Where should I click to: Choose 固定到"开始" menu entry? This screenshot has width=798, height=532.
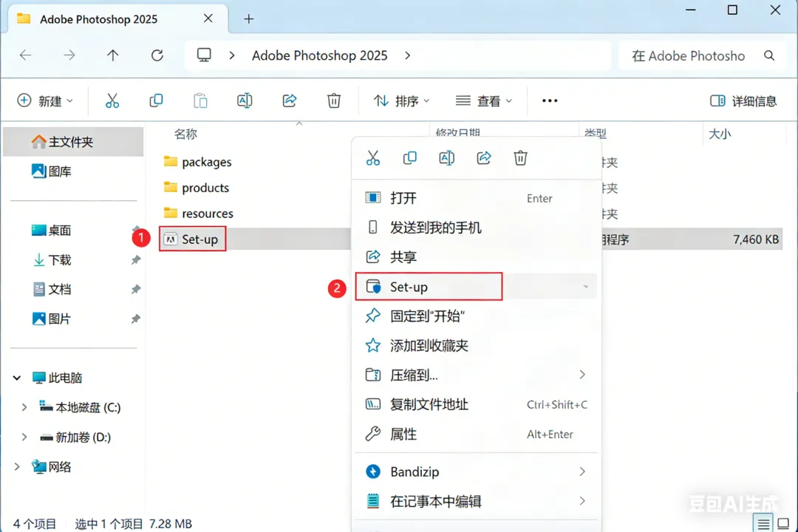coord(476,316)
